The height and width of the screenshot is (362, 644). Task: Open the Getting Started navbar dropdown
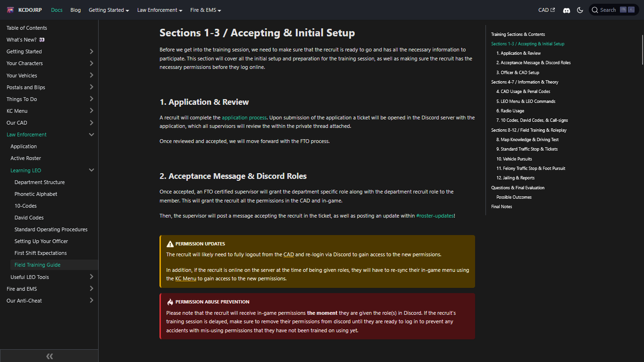click(x=109, y=10)
